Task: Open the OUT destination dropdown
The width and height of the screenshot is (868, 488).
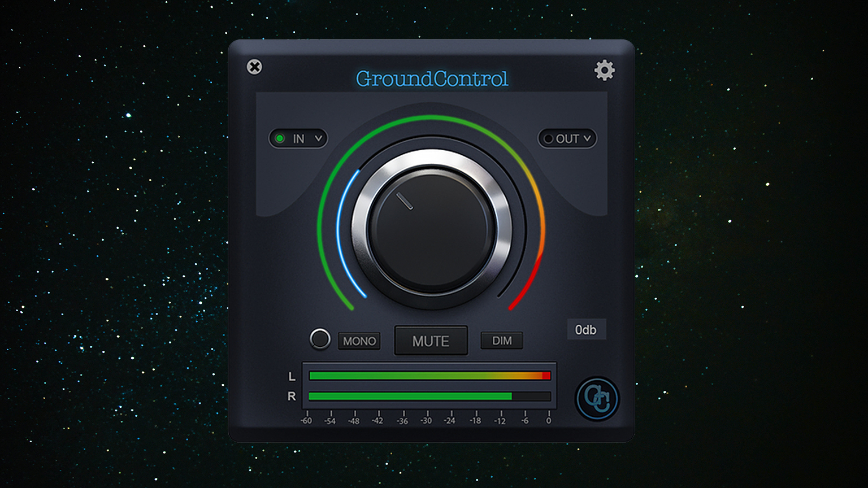Action: (x=567, y=139)
